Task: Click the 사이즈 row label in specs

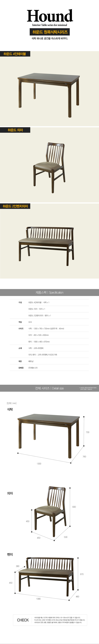Action: point(21,329)
